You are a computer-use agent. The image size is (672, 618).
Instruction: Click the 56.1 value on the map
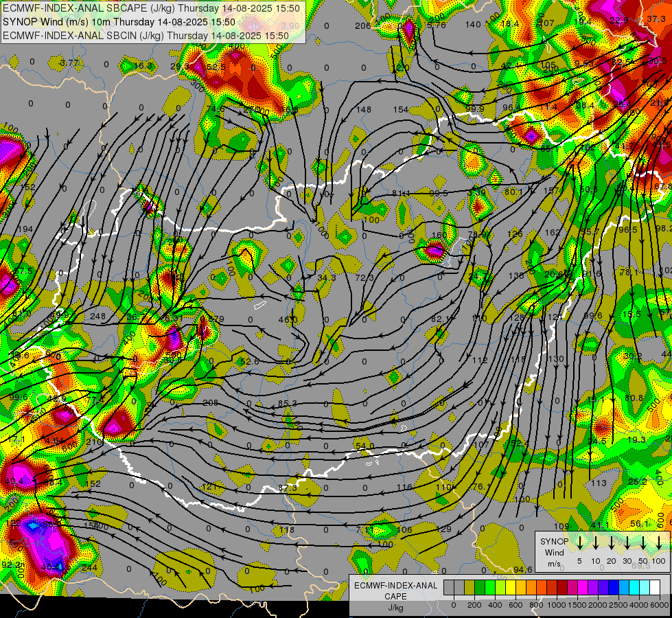click(640, 524)
